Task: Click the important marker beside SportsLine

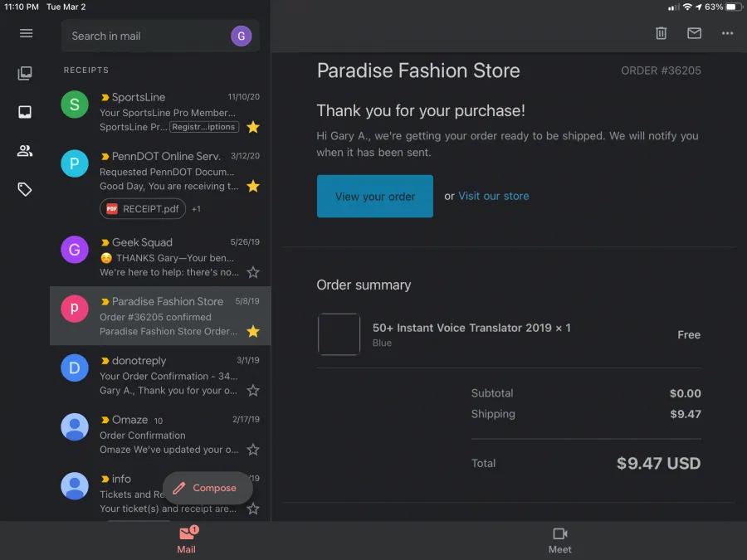Action: [105, 97]
